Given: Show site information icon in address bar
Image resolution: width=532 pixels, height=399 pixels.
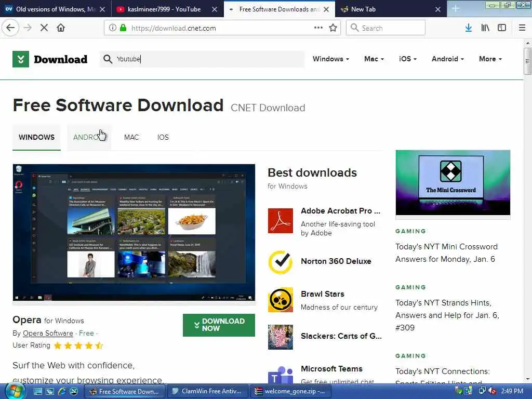Looking at the screenshot, I should [113, 28].
